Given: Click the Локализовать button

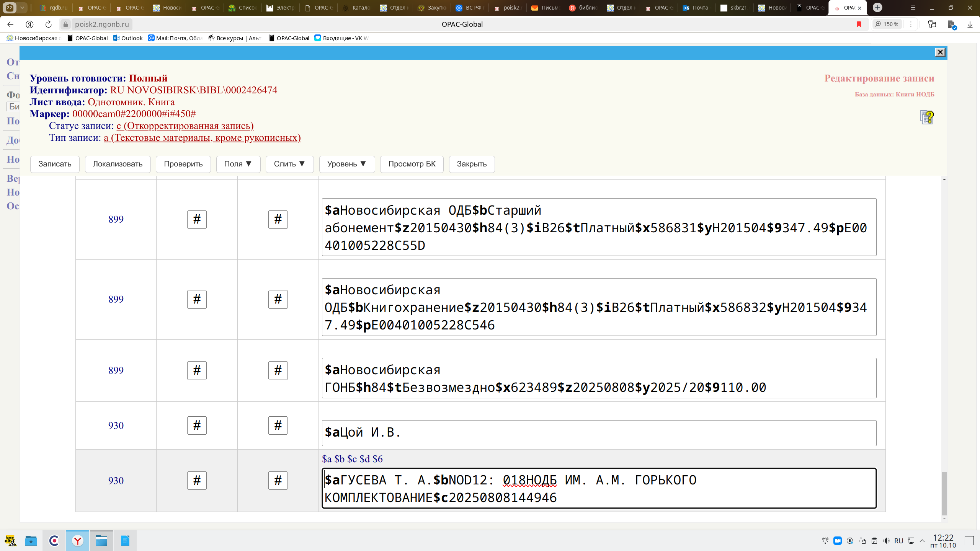Looking at the screenshot, I should [x=118, y=164].
